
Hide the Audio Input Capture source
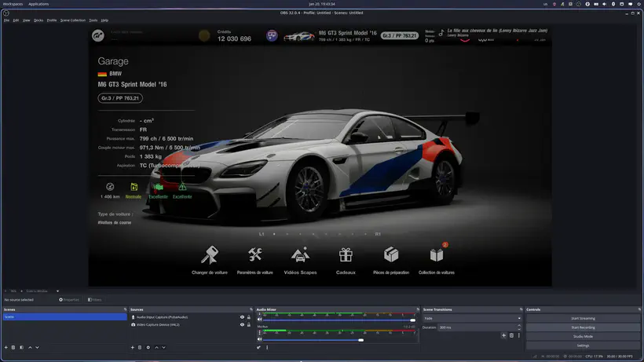tap(242, 316)
